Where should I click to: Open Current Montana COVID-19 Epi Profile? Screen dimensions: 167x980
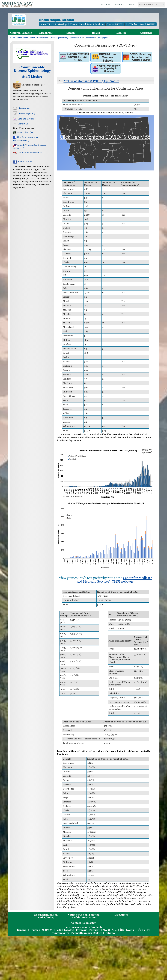[x=74, y=57]
